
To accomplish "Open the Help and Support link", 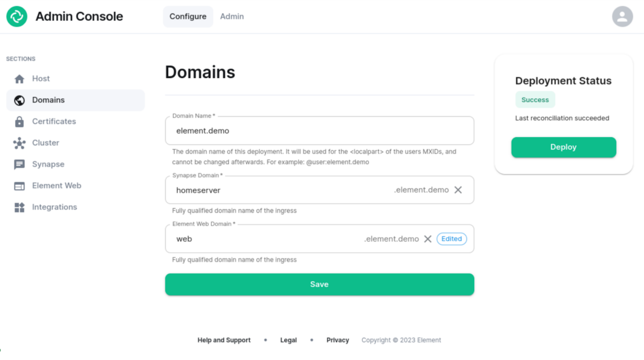I will pyautogui.click(x=224, y=340).
